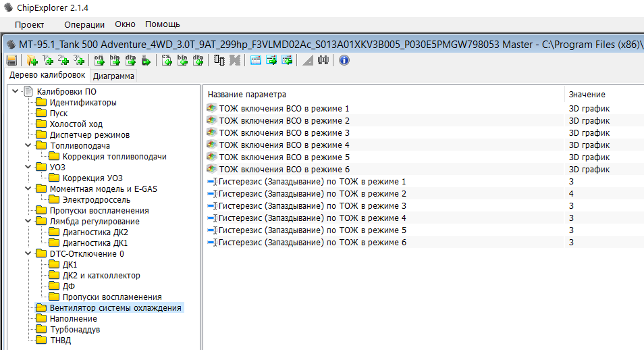Collapse the DTC-Отключение 0 node
This screenshot has height=350, width=644.
tap(27, 254)
